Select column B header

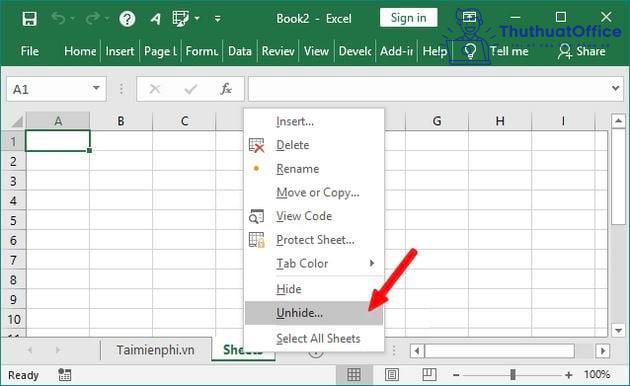click(121, 121)
